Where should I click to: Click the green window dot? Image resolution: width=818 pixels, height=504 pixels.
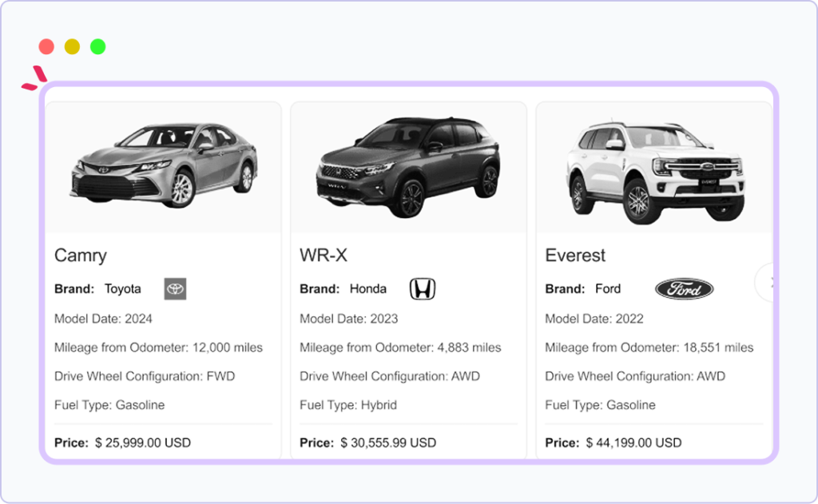point(97,46)
